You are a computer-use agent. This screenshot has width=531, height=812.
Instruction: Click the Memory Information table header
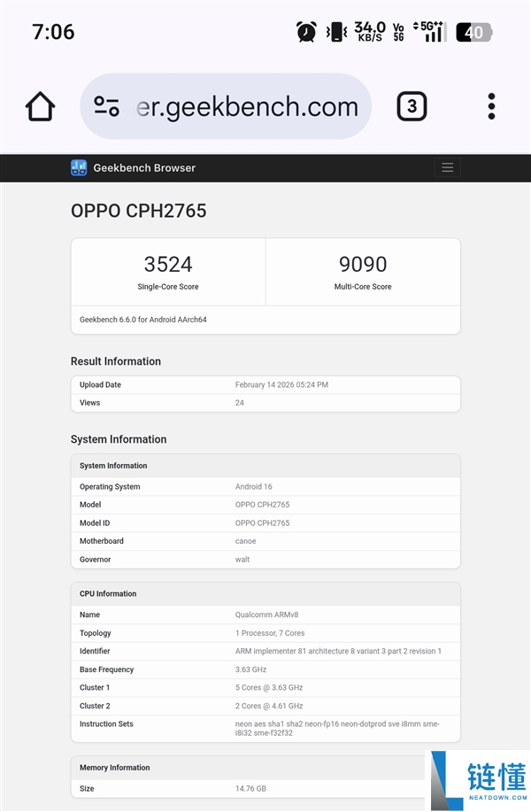pos(265,768)
